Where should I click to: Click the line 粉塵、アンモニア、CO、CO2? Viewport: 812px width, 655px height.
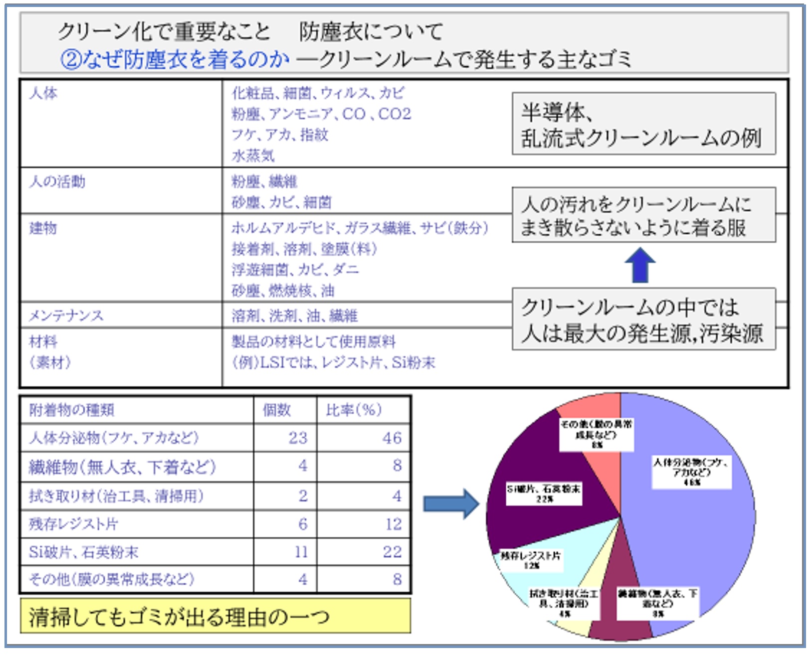click(321, 114)
